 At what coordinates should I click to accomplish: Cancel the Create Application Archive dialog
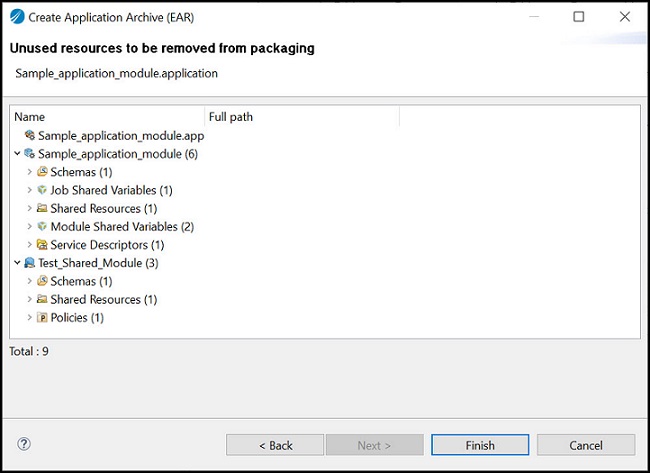pyautogui.click(x=585, y=445)
